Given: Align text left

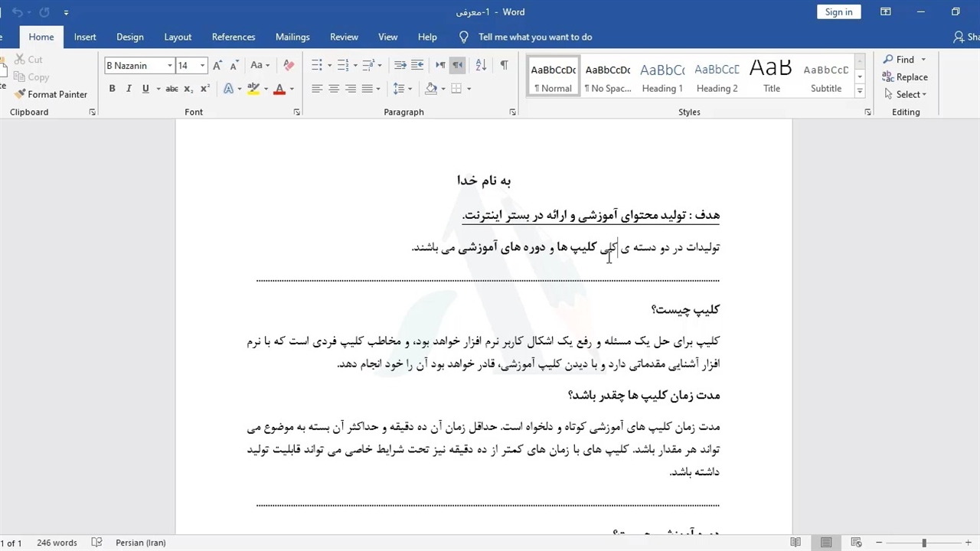Looking at the screenshot, I should 317,89.
